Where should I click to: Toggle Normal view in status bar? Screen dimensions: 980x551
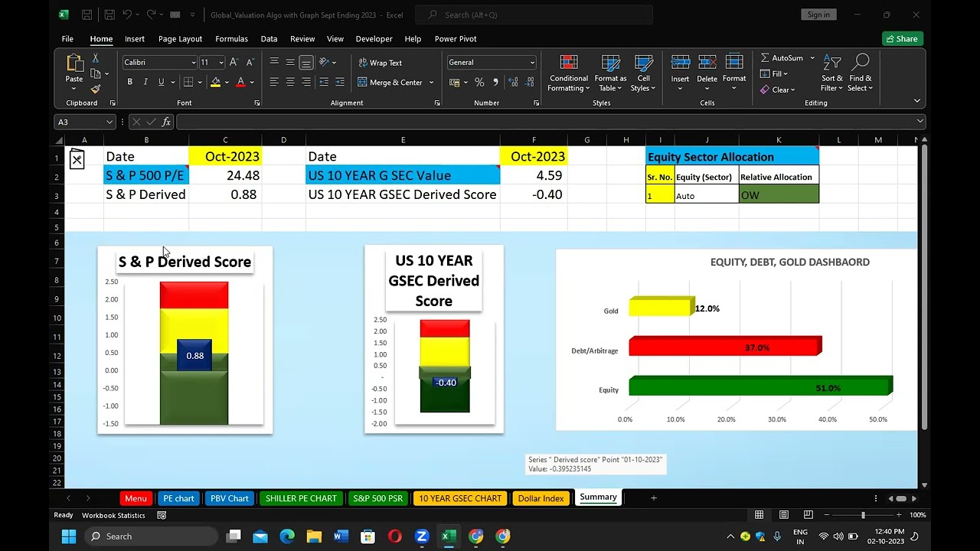coord(759,515)
